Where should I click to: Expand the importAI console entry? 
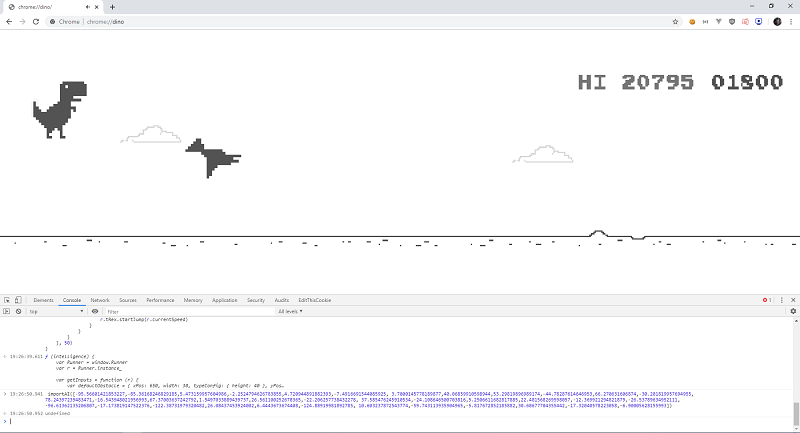(5, 394)
